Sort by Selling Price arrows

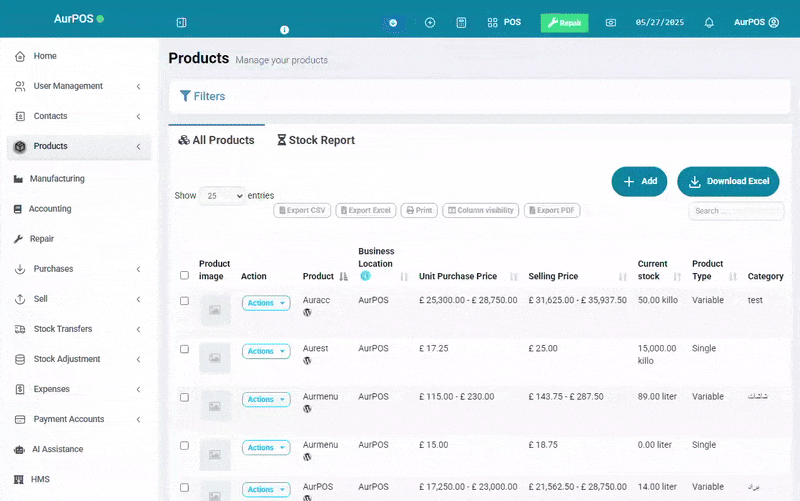[x=622, y=277]
